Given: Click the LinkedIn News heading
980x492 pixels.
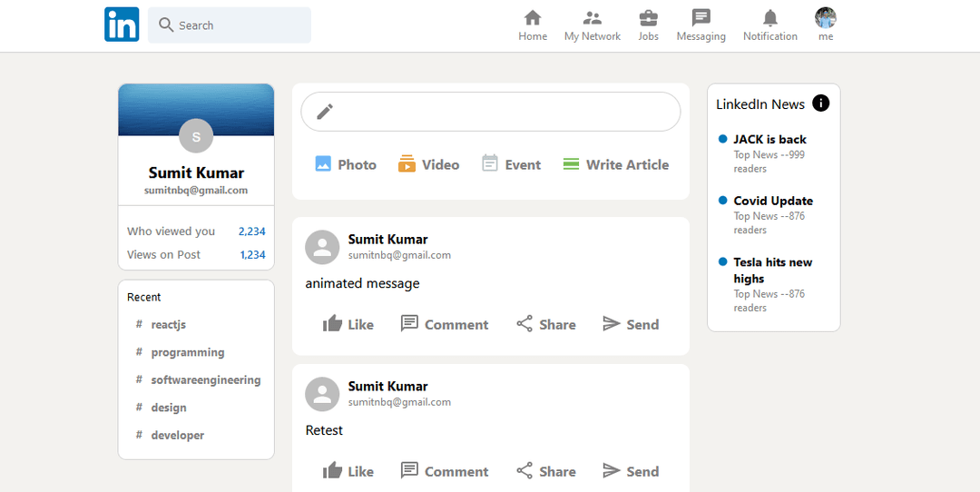Looking at the screenshot, I should (760, 104).
